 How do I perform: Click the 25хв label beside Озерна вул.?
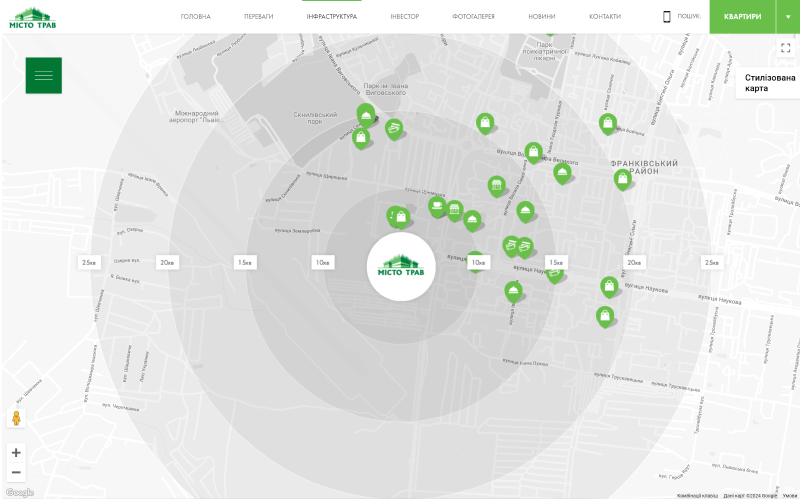tap(89, 262)
